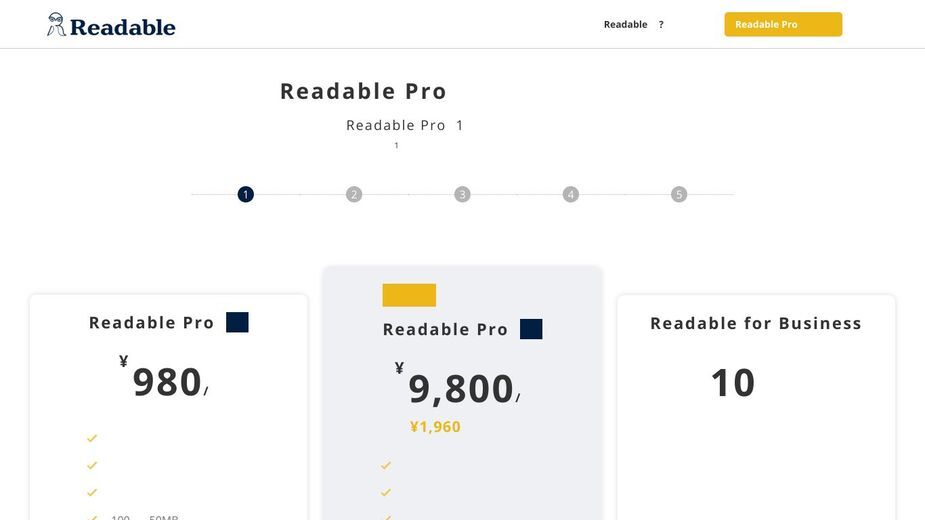The height and width of the screenshot is (520, 925).
Task: Jump to step 5 circle
Action: click(679, 194)
